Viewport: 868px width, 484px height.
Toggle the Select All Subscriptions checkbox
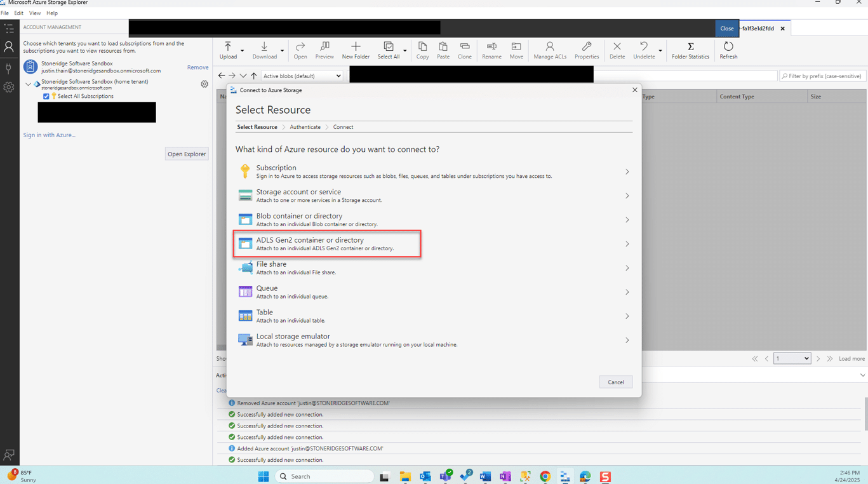(x=46, y=97)
